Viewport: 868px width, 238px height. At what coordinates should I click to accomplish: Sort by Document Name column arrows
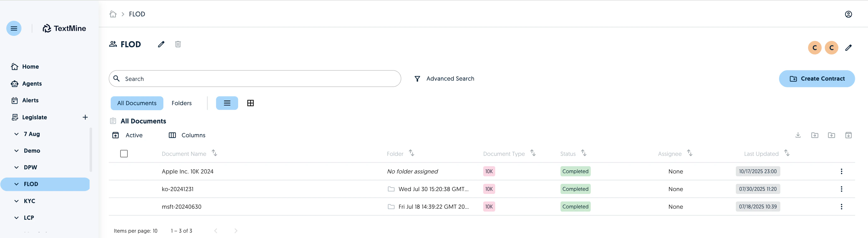[x=214, y=153]
